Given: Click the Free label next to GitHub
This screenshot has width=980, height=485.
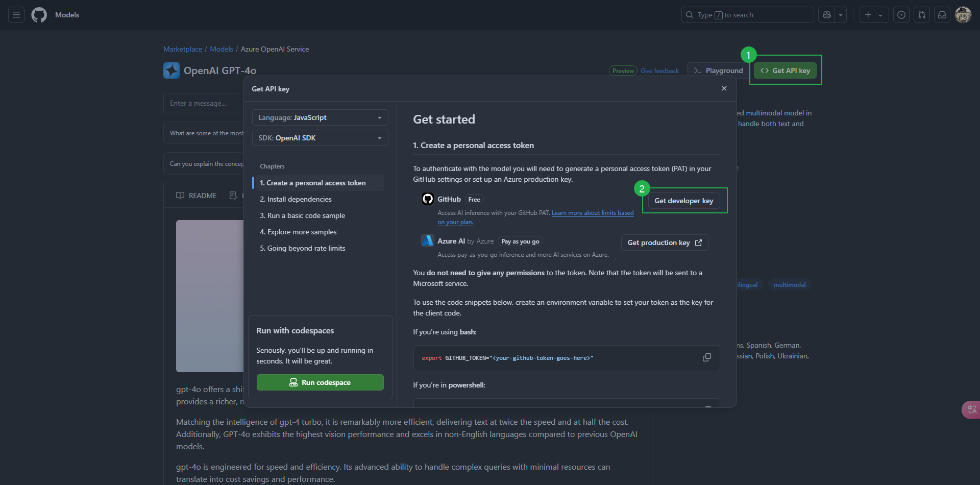Looking at the screenshot, I should [474, 200].
